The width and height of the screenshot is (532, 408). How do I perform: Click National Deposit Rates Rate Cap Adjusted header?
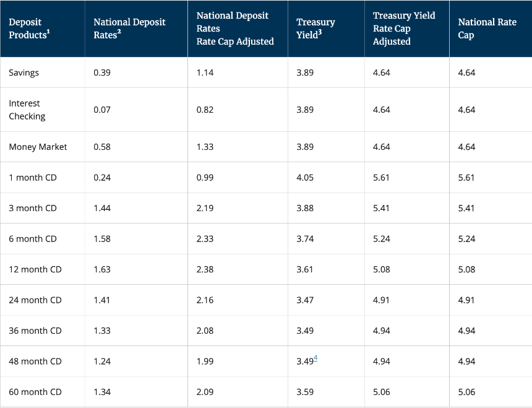(235, 28)
